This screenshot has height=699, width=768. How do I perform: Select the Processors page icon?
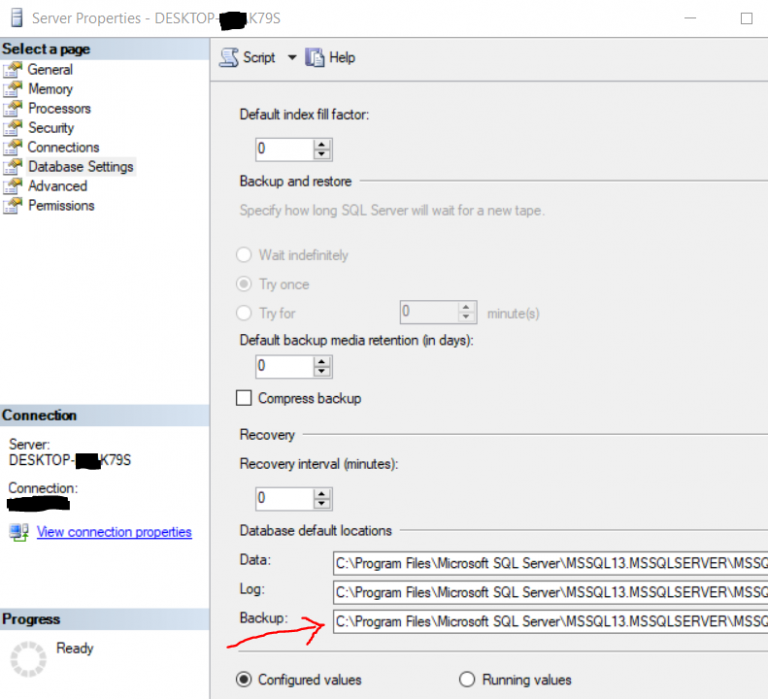pos(12,109)
